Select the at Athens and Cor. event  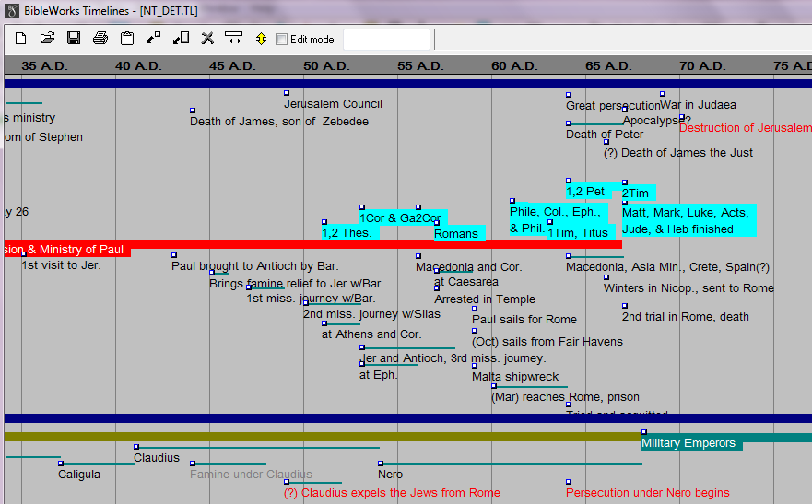pyautogui.click(x=371, y=334)
